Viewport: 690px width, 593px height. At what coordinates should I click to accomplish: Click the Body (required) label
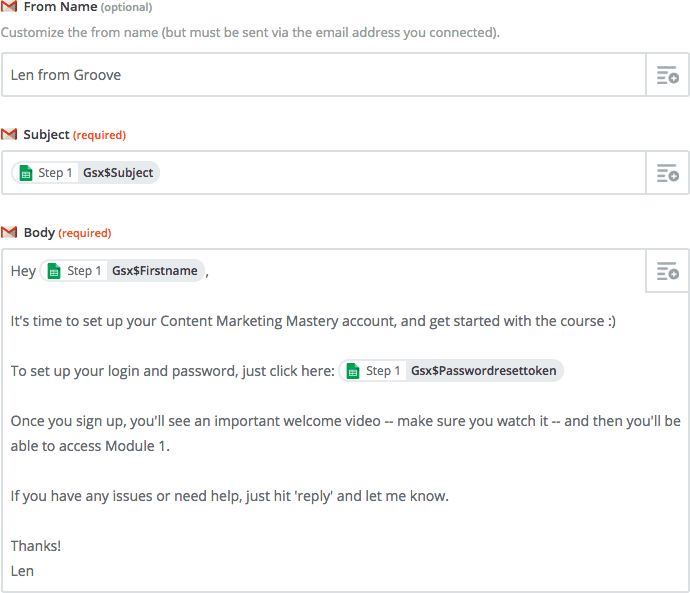(67, 232)
